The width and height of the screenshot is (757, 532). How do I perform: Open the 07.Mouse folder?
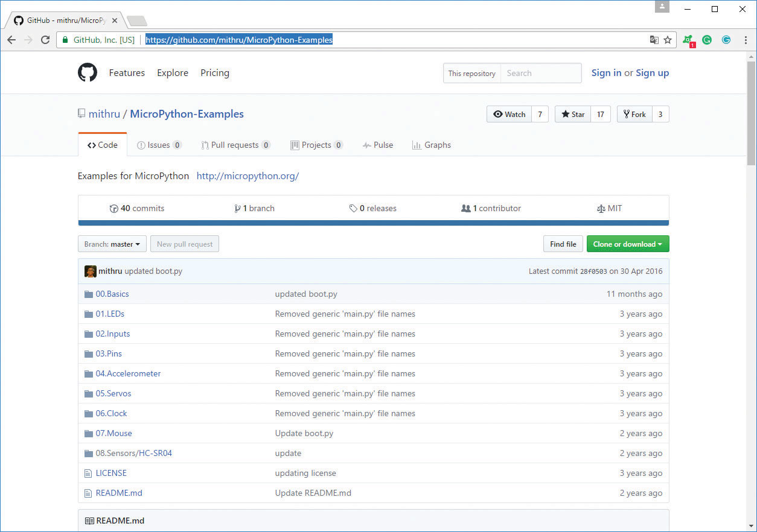pyautogui.click(x=113, y=434)
